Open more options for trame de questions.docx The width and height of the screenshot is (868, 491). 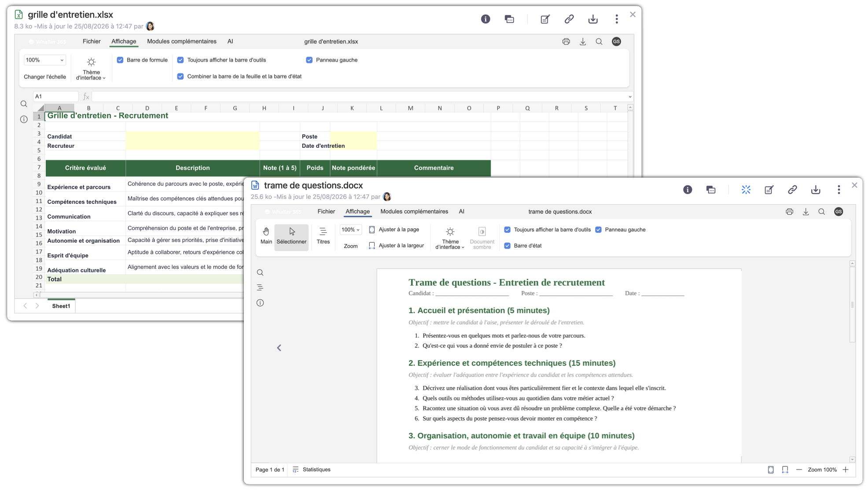tap(839, 190)
